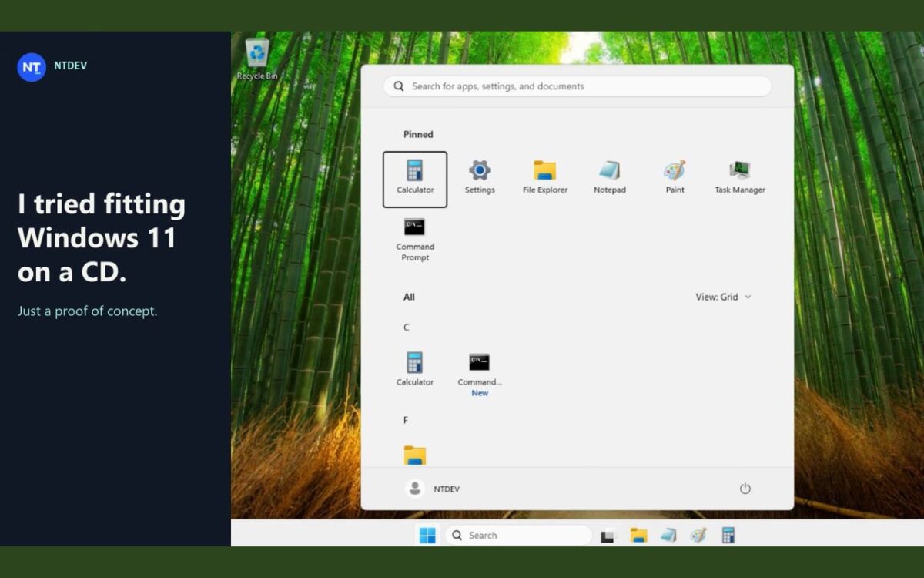The image size is (924, 578).
Task: Click the taskbar Search box
Action: 518,535
